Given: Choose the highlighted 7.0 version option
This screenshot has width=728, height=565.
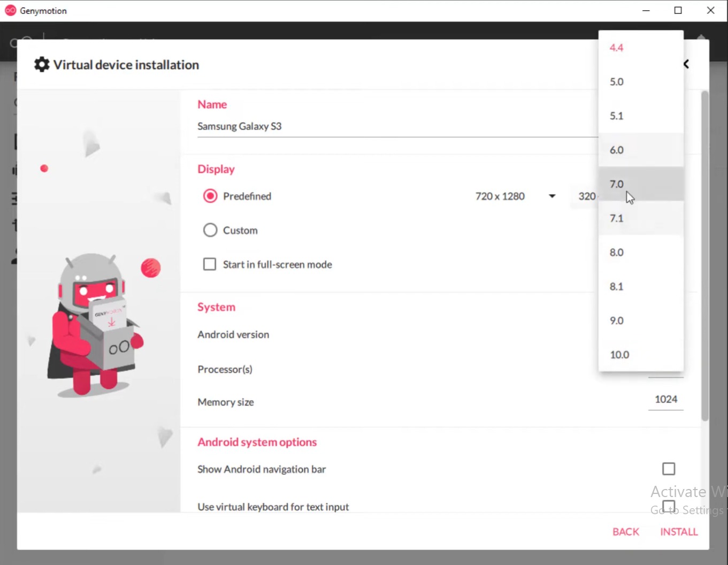Looking at the screenshot, I should pos(641,184).
